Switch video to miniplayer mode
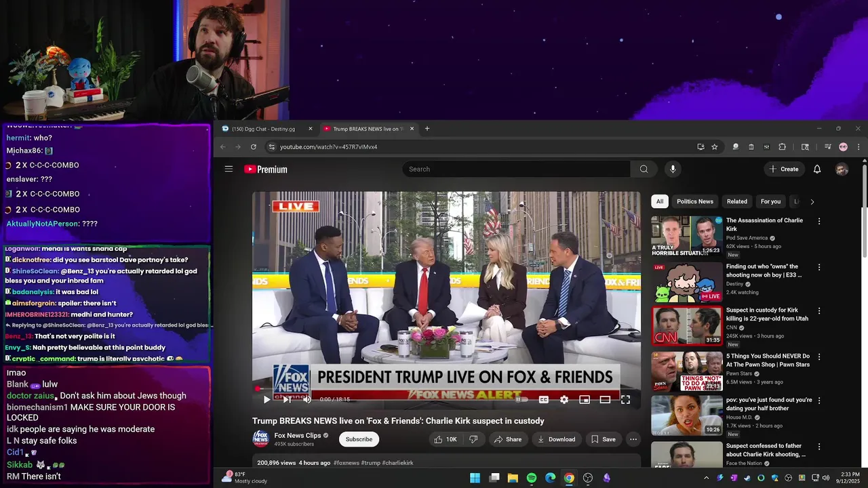Viewport: 868px width, 488px height. (x=585, y=400)
